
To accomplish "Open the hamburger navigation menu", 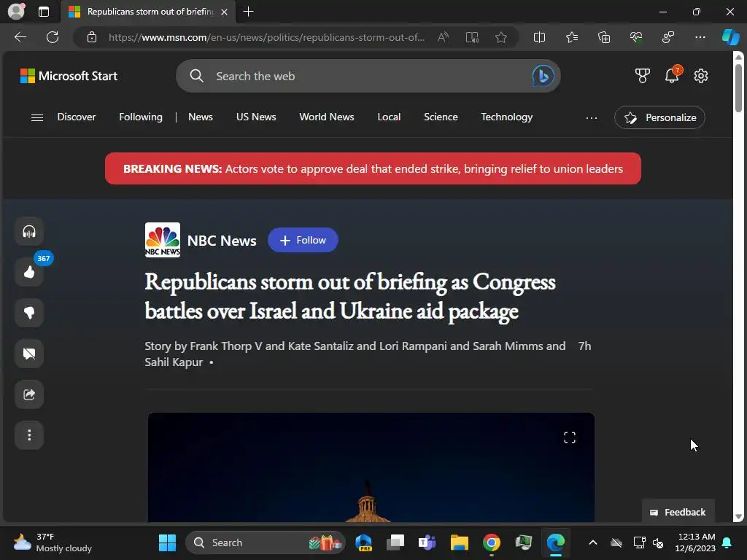I will click(37, 117).
